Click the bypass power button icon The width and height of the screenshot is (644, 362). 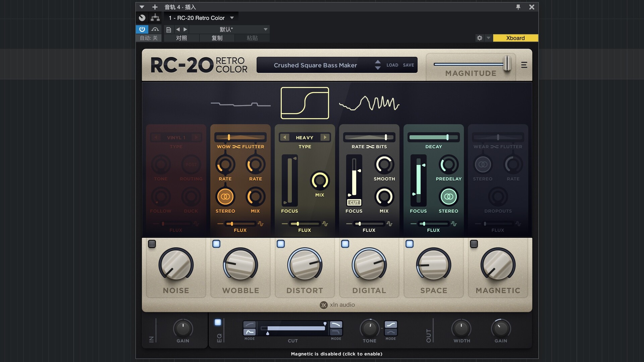click(142, 29)
